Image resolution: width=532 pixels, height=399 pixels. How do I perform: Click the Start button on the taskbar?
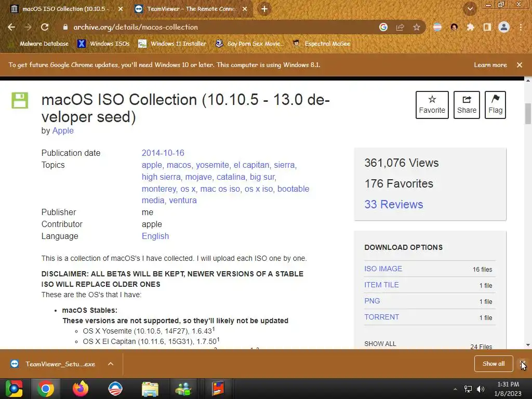pos(14,389)
